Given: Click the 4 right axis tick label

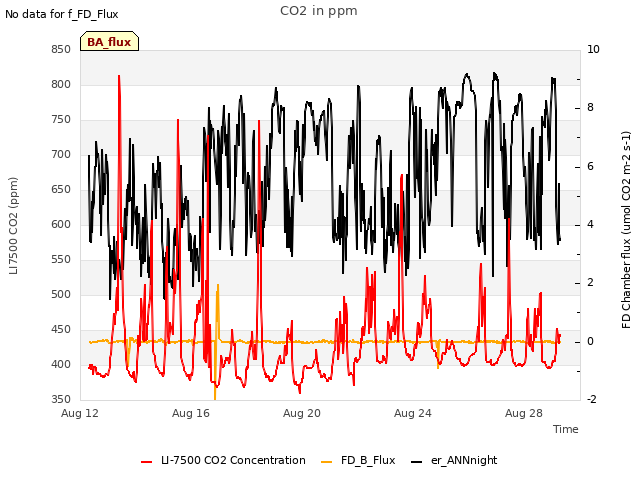Looking at the screenshot, I should pos(590,225).
